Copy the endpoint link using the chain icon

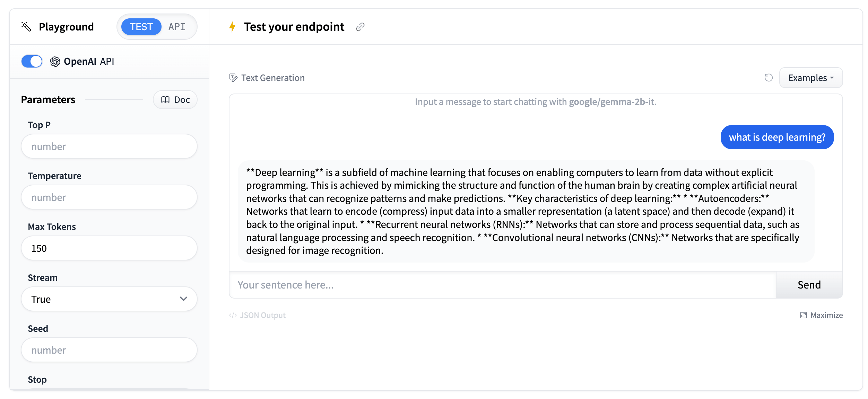click(x=360, y=27)
